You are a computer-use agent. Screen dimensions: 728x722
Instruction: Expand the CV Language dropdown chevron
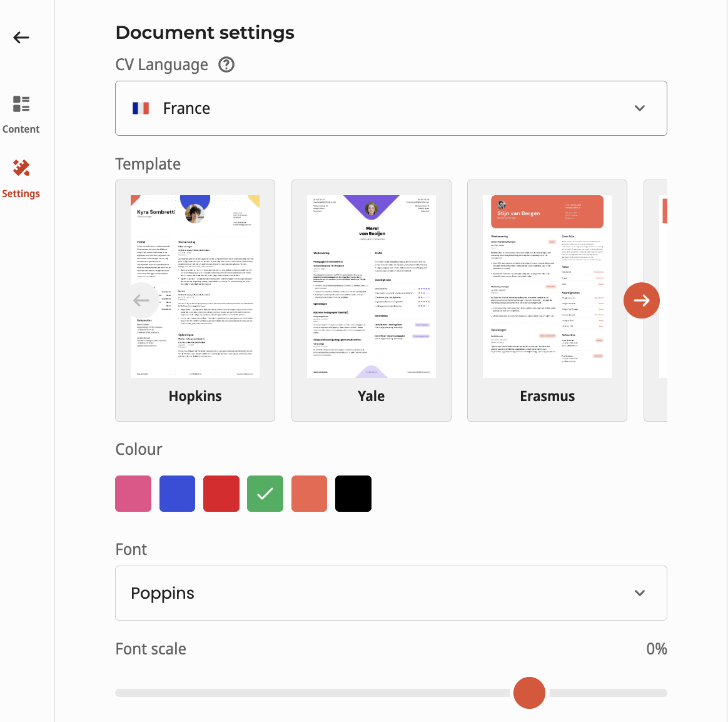[640, 108]
